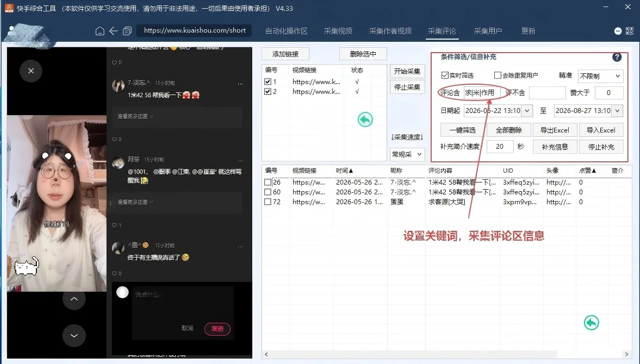
Task: Click the kuaishou URL address bar
Action: tap(194, 30)
